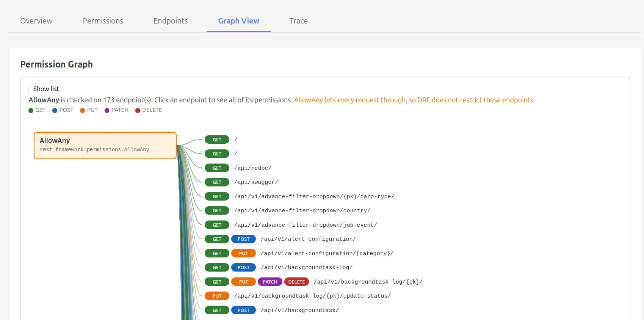Click the Show list button
Screen dimensions: 644x320
[46, 89]
